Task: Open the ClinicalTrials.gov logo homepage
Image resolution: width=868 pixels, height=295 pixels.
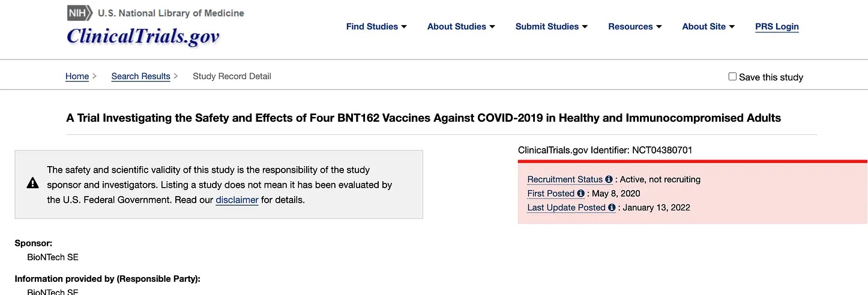Action: (143, 37)
